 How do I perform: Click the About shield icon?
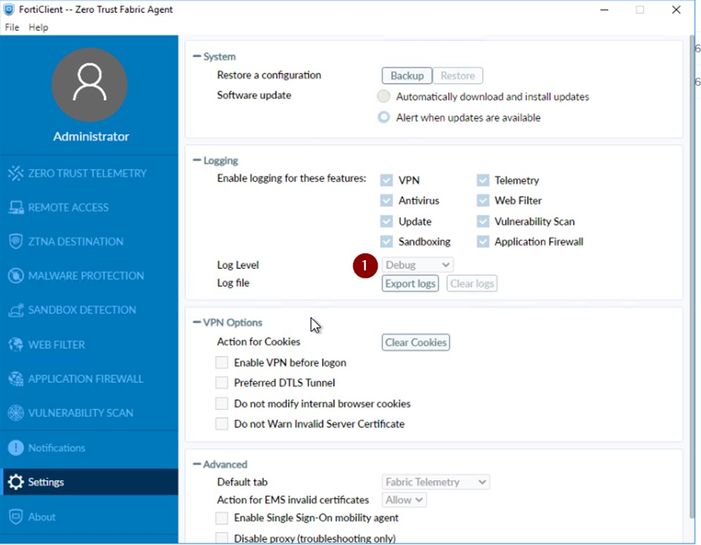click(x=16, y=516)
